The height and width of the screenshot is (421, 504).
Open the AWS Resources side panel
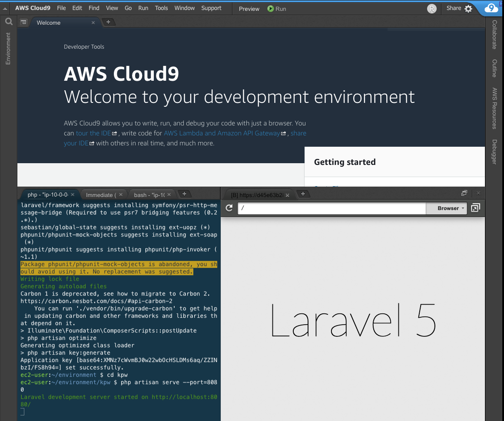click(x=494, y=108)
